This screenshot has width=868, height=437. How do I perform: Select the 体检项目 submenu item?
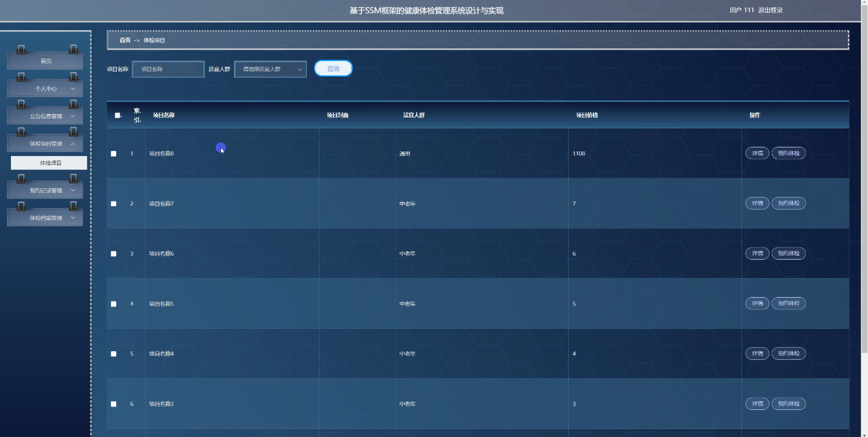point(50,163)
